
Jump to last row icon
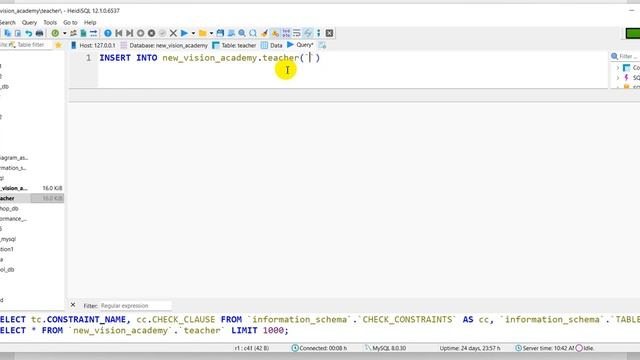click(129, 33)
